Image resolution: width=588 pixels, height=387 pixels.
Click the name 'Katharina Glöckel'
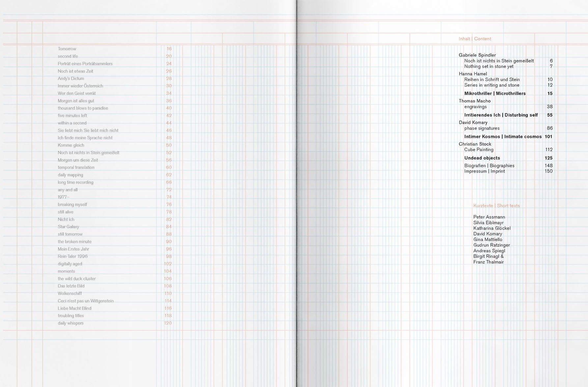492,228
